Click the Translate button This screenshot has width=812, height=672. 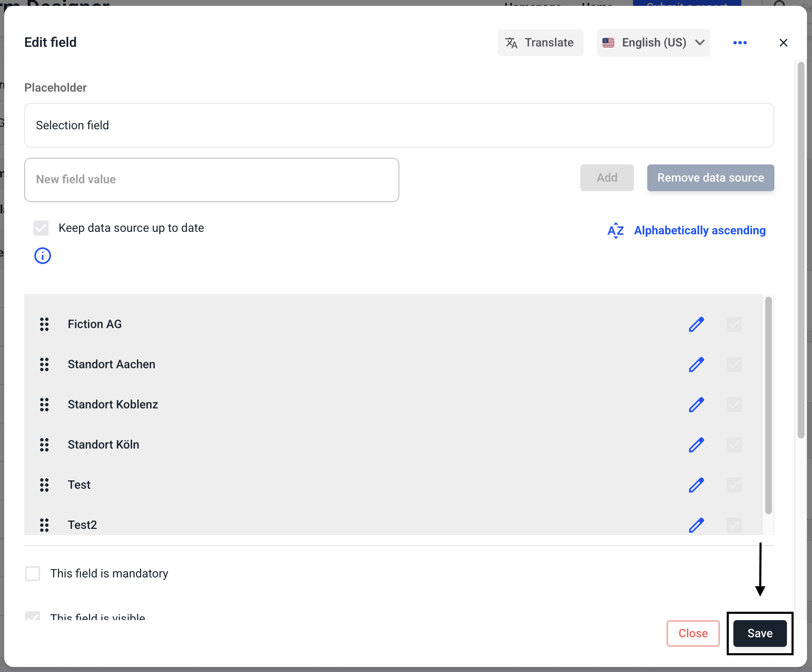[x=540, y=43]
